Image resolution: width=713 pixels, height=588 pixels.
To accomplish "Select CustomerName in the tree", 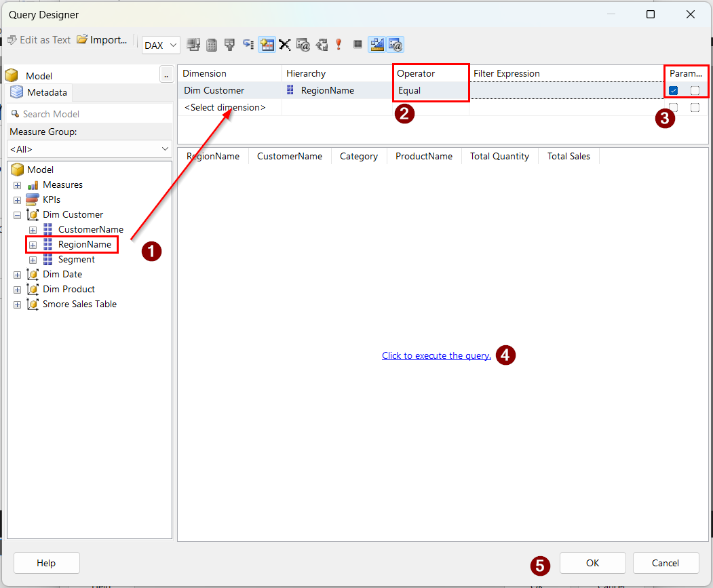I will click(x=90, y=230).
